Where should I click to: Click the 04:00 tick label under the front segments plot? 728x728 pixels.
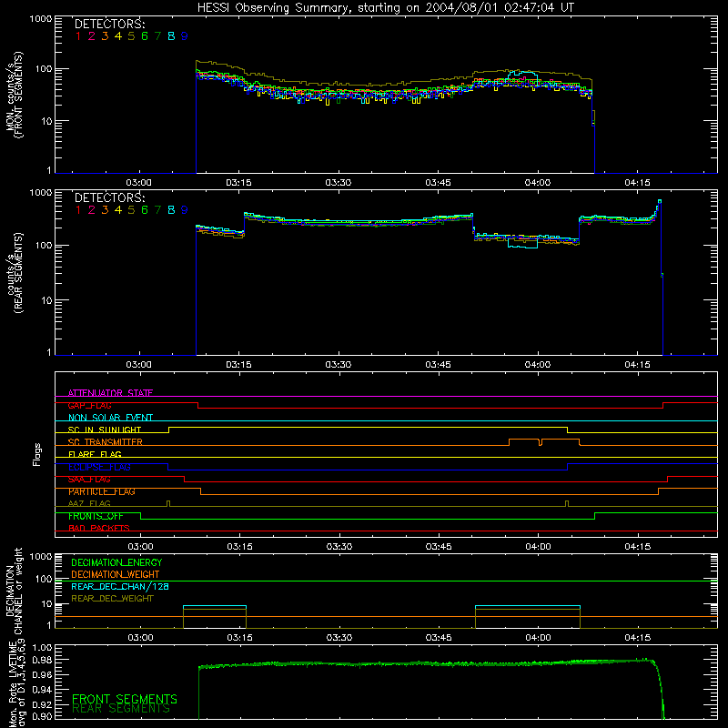point(538,183)
